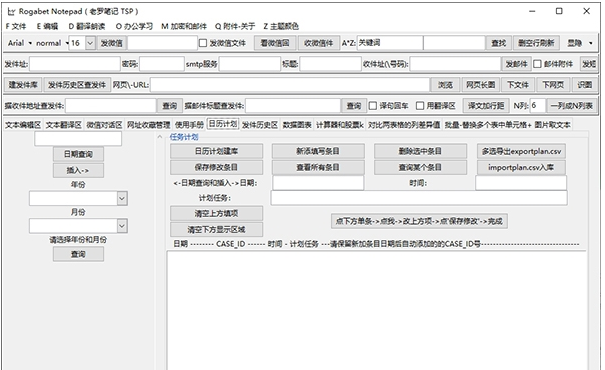Click the 查找 search button
Viewport: 605px width, 370px height.
pos(499,43)
